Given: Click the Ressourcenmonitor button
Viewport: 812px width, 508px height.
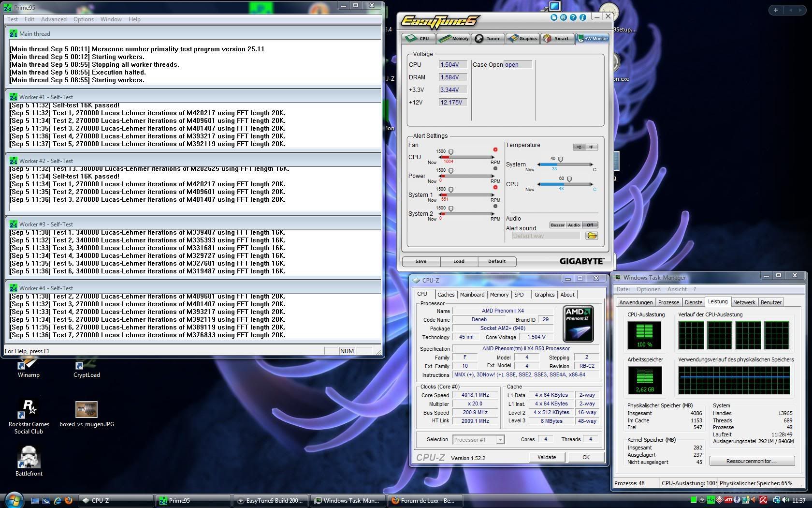Looking at the screenshot, I should (752, 461).
